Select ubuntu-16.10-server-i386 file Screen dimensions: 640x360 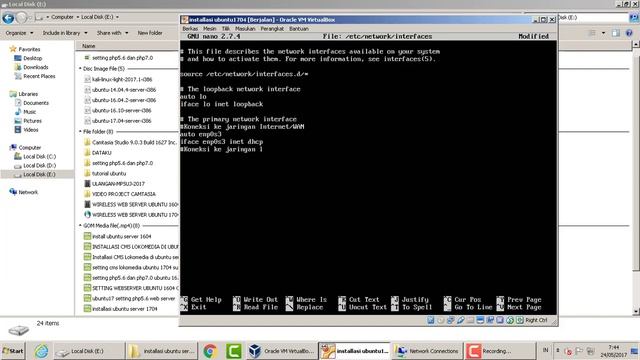tap(121, 110)
